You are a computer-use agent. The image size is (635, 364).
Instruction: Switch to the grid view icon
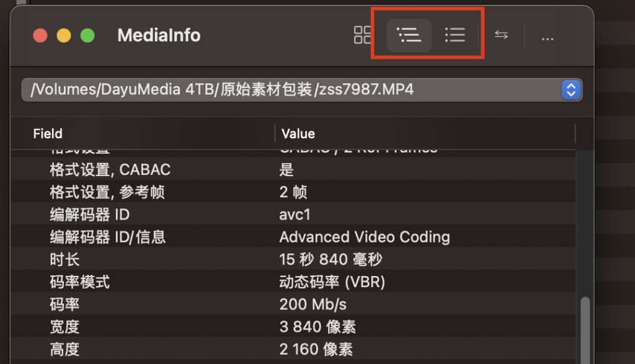click(362, 35)
